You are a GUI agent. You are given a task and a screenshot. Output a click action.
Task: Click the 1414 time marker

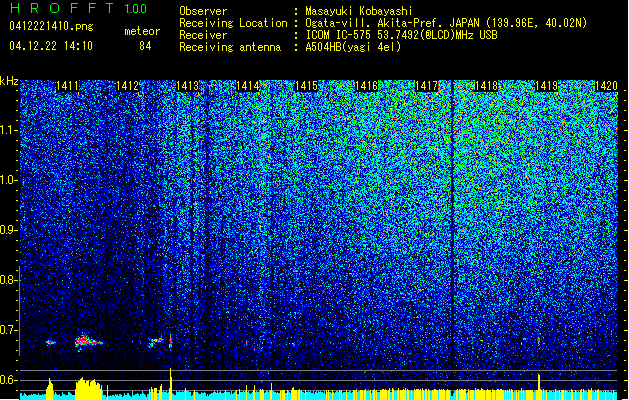point(248,86)
